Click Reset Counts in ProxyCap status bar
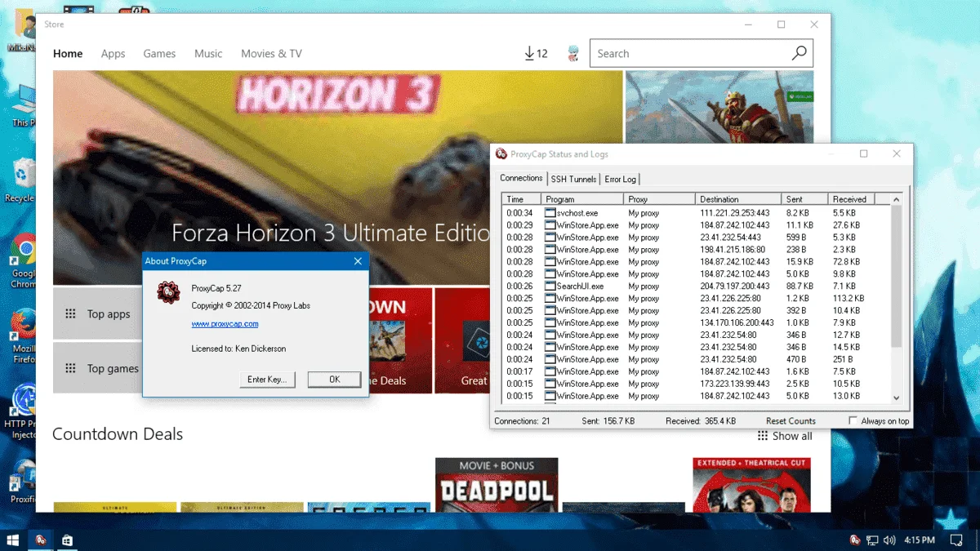Viewport: 980px width, 551px height. point(791,421)
